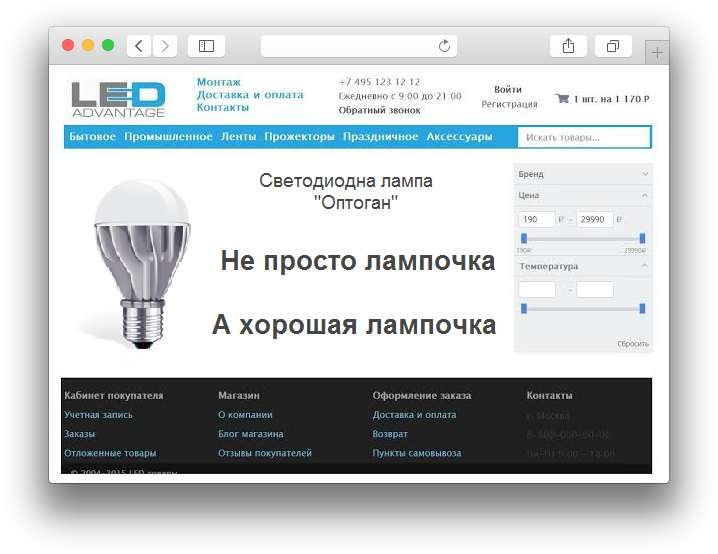Viewport: 718px width, 554px height.
Task: Request Обратный звонок callback
Action: (x=379, y=110)
